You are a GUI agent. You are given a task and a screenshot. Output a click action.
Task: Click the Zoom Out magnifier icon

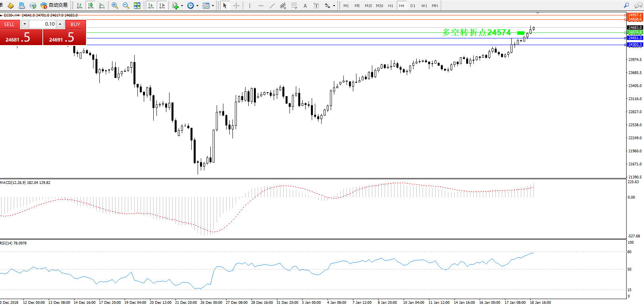pos(126,6)
